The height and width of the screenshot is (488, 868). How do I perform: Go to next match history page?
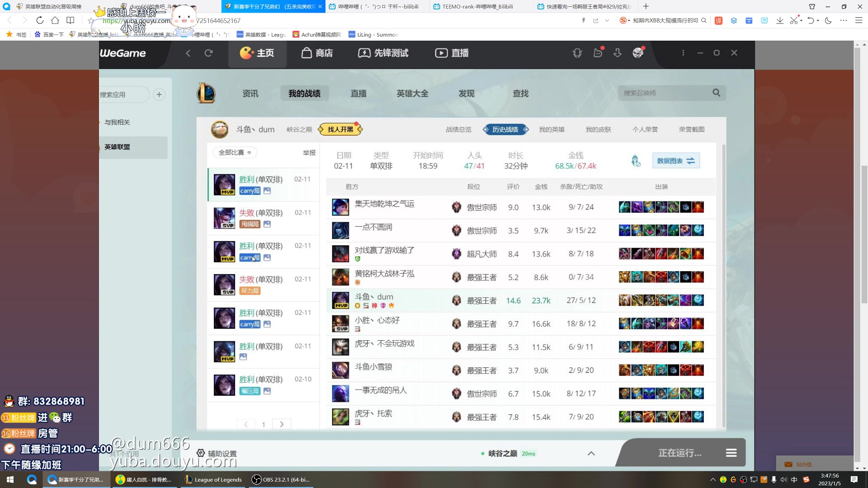coord(282,424)
